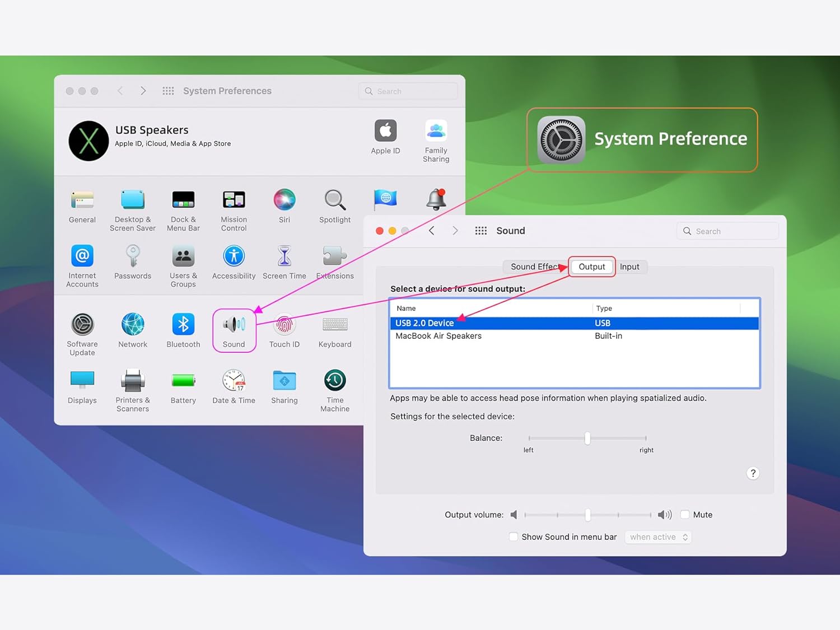840x630 pixels.
Task: Click the low volume speaker icon
Action: click(514, 515)
